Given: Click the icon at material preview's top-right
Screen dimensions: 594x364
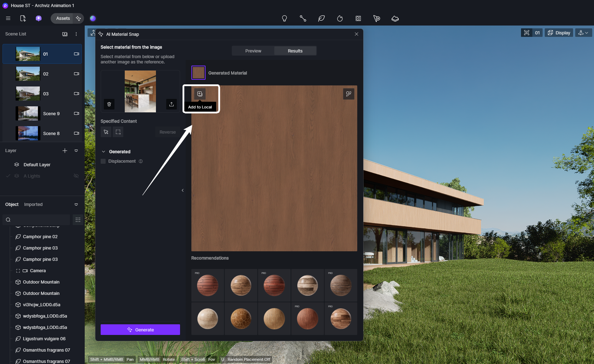Looking at the screenshot, I should pos(349,94).
